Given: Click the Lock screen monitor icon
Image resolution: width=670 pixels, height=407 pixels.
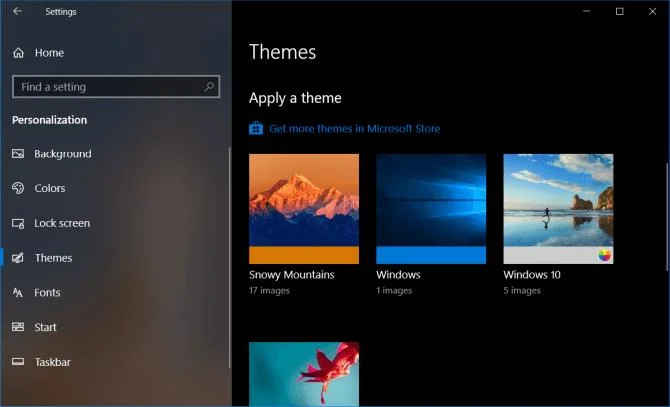Looking at the screenshot, I should click(x=18, y=223).
